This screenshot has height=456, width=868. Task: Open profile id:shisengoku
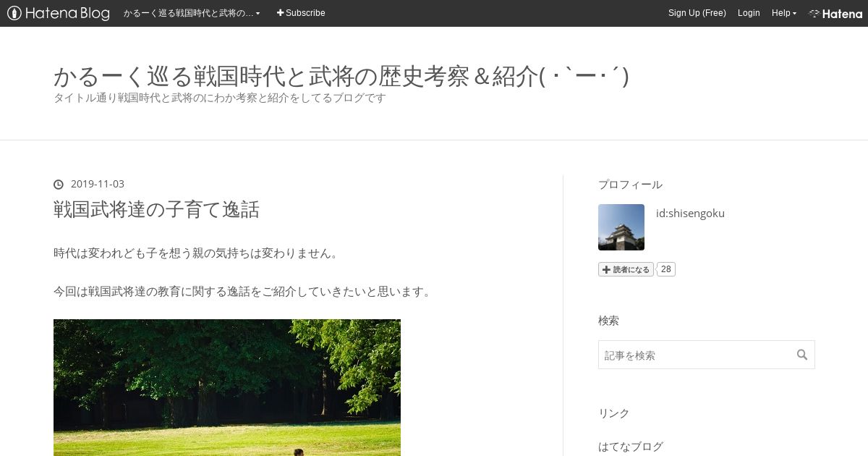tap(690, 213)
